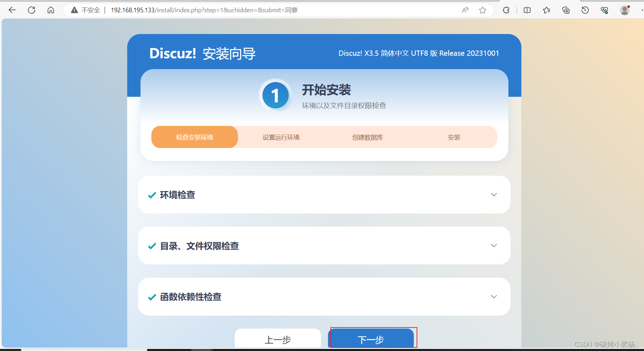Screen dimensions: 644x351
Task: Click the 函数依赖性检查 heading text
Action: [191, 297]
